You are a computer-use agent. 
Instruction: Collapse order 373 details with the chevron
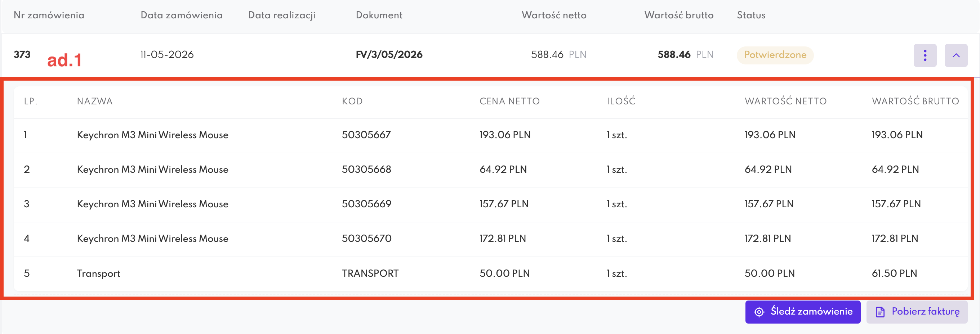pyautogui.click(x=955, y=55)
